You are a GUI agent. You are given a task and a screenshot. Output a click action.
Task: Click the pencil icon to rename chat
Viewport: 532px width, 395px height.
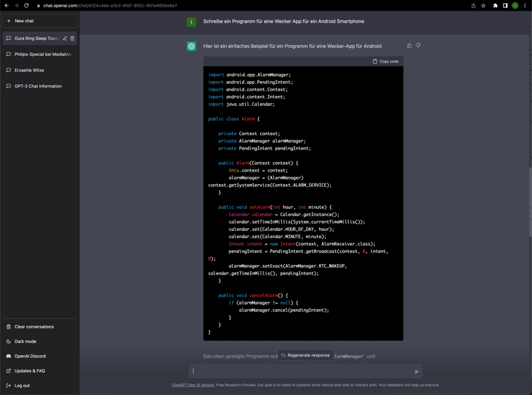[65, 39]
